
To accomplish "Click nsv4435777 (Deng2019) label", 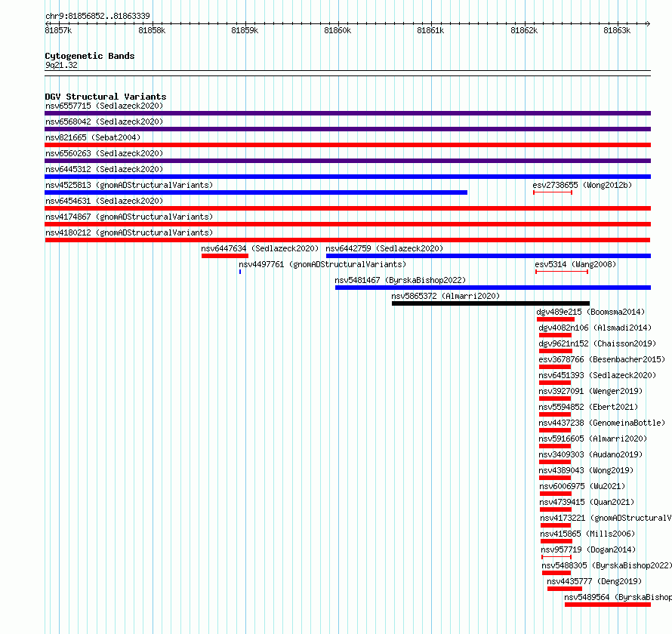I will (x=594, y=581).
